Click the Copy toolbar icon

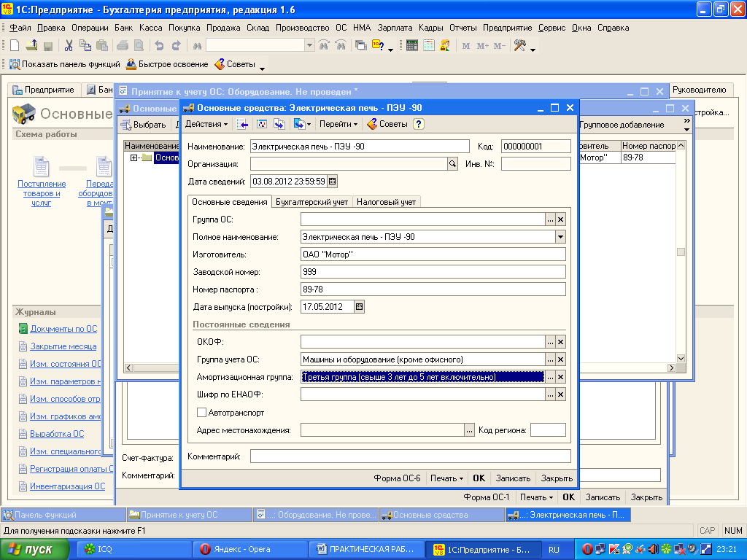click(x=85, y=46)
